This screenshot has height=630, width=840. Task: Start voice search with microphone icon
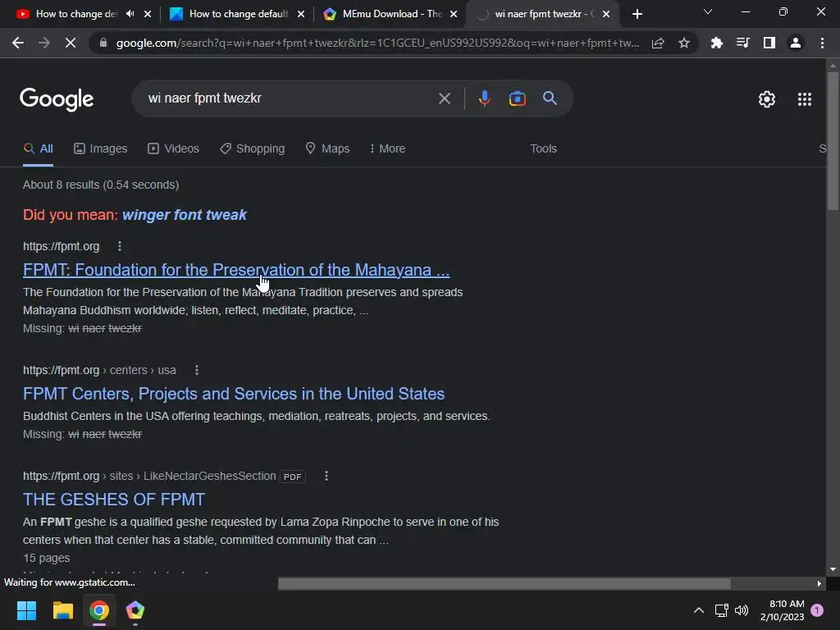(484, 98)
